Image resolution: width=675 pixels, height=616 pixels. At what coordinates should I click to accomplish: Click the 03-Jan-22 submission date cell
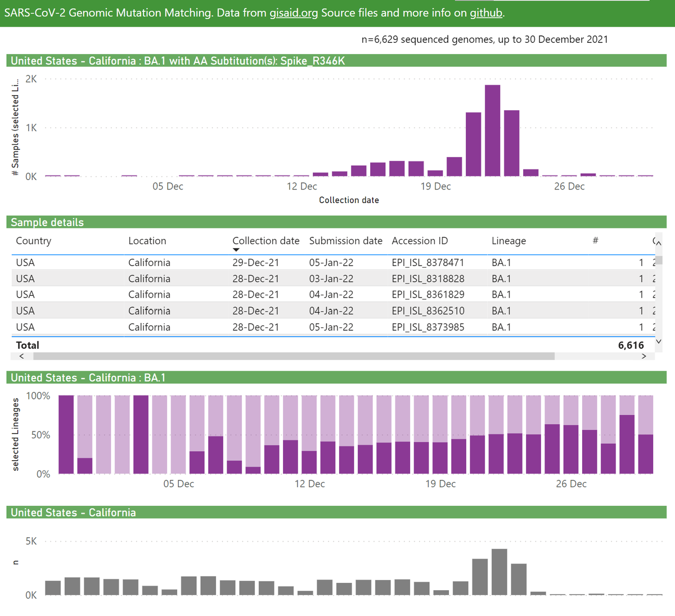pos(331,278)
